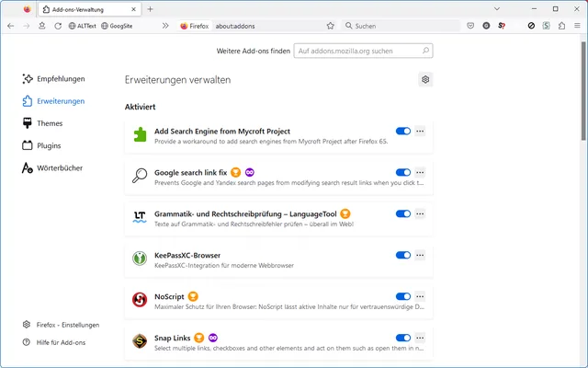The height and width of the screenshot is (368, 588).
Task: Disable the KeePassXC-Browser extension
Action: tap(402, 255)
